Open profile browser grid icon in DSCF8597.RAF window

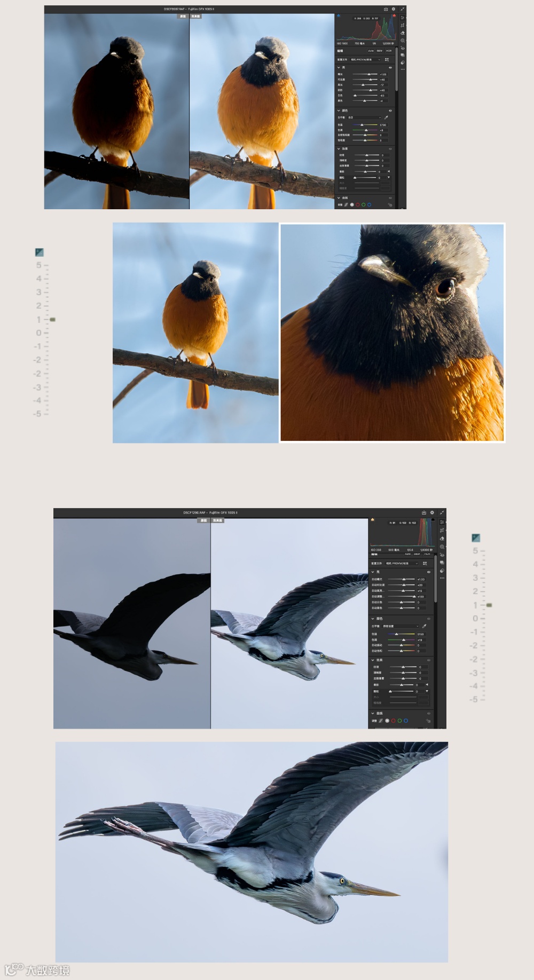click(x=387, y=60)
